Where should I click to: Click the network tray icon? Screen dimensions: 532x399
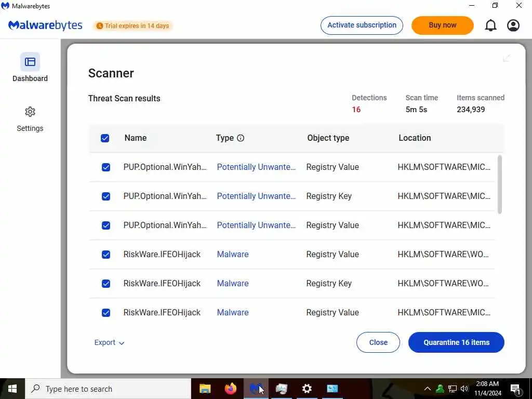[x=453, y=389]
